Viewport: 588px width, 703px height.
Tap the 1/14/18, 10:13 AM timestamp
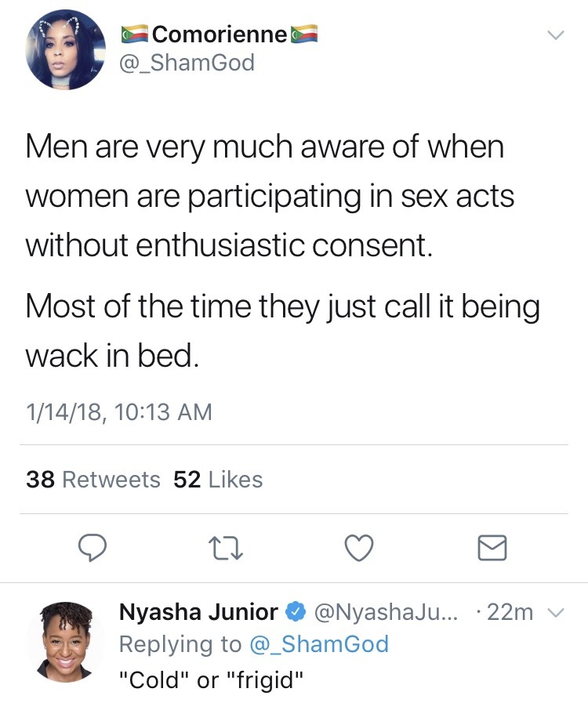click(x=118, y=411)
